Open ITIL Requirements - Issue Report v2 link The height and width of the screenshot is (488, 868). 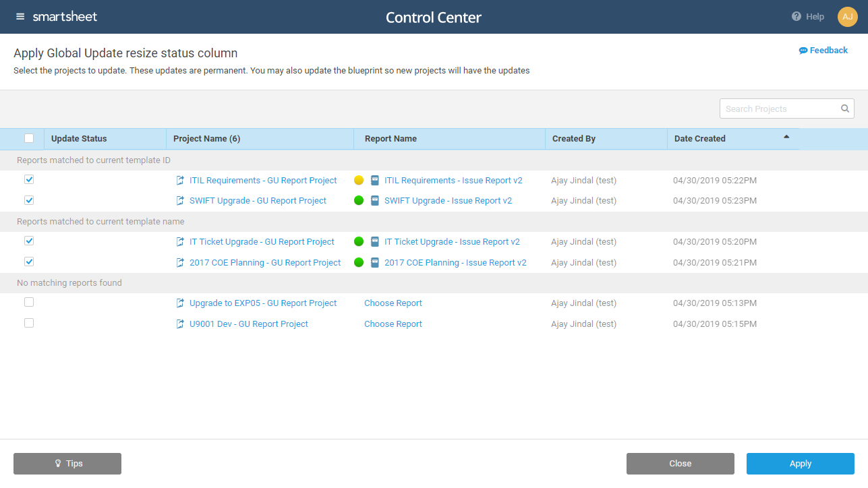pyautogui.click(x=453, y=181)
